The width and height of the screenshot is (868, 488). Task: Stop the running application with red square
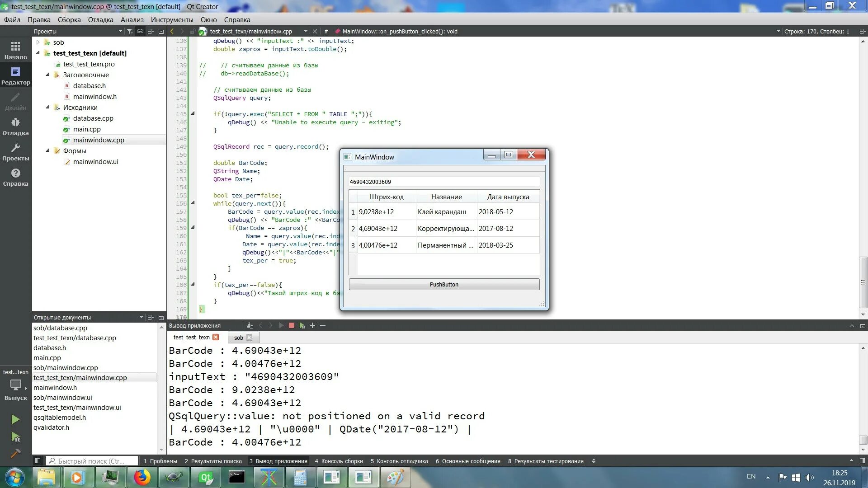pos(292,325)
